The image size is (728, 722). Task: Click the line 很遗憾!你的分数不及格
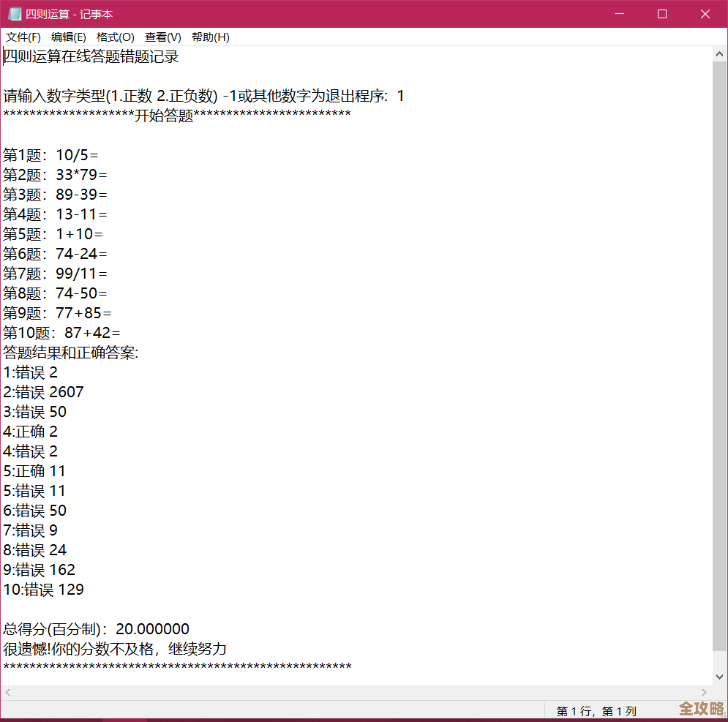pos(113,648)
